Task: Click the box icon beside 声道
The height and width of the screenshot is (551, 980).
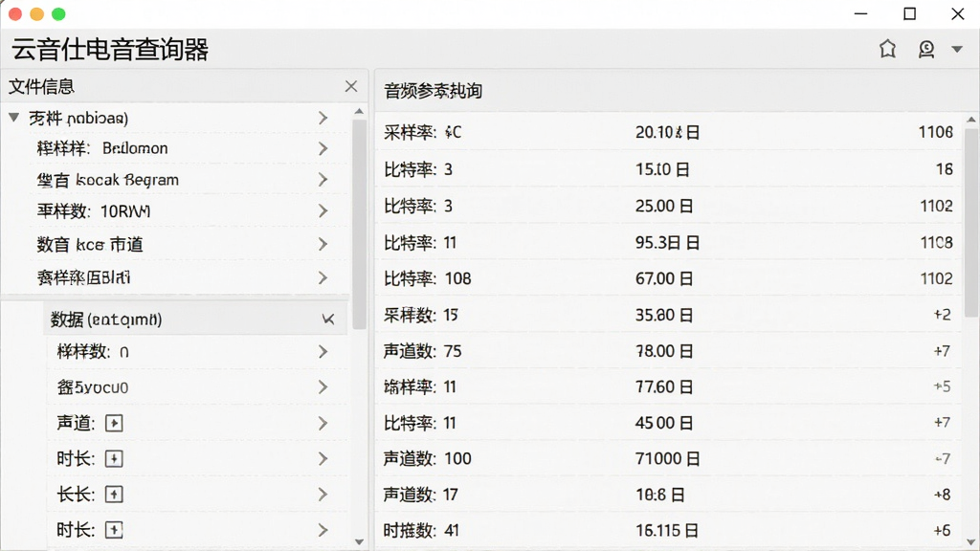Action: [x=114, y=423]
